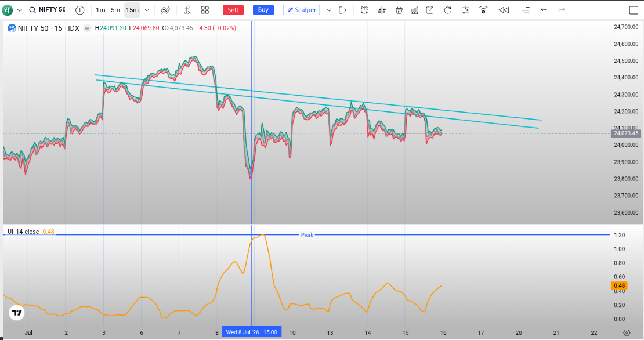
Task: Open the chart style icon
Action: tap(165, 10)
